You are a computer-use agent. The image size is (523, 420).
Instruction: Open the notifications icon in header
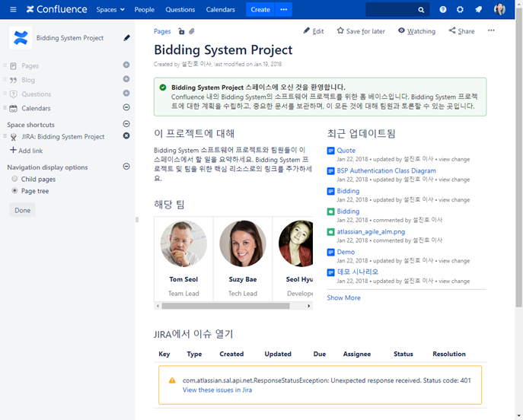click(478, 10)
